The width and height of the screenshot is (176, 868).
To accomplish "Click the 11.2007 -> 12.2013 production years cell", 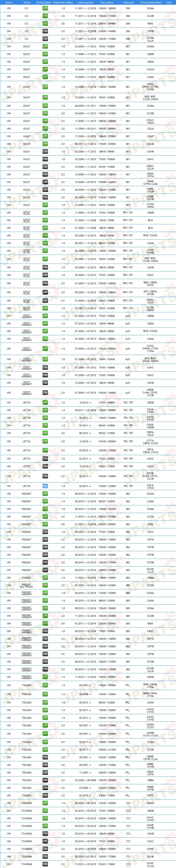I will coord(86,308).
